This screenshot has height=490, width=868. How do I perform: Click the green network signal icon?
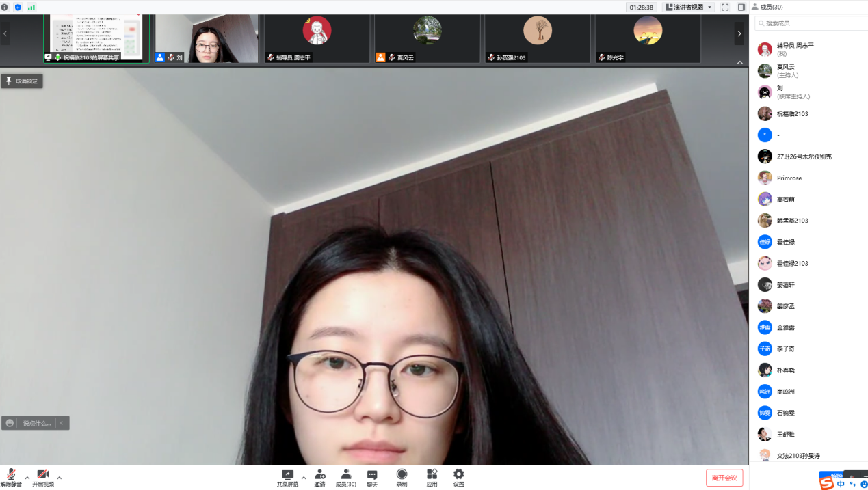coord(31,8)
